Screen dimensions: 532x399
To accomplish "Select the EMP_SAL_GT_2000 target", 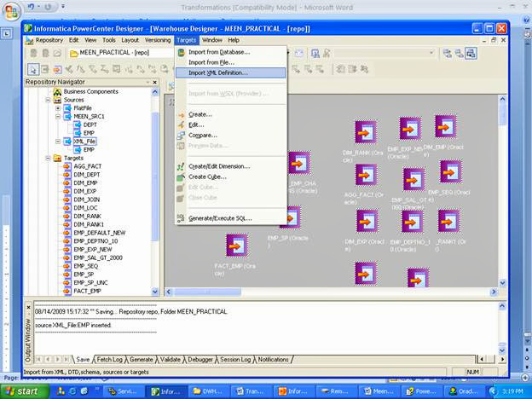I will click(98, 257).
